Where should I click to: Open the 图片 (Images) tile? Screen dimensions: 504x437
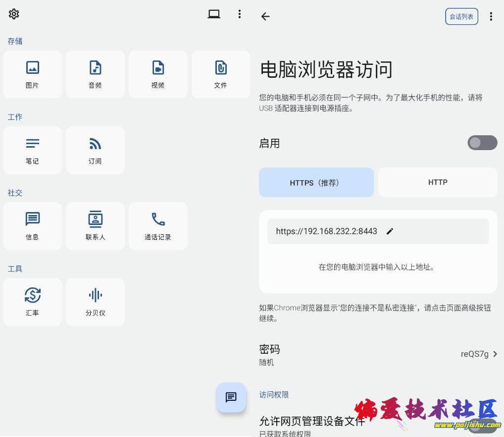[x=33, y=74]
